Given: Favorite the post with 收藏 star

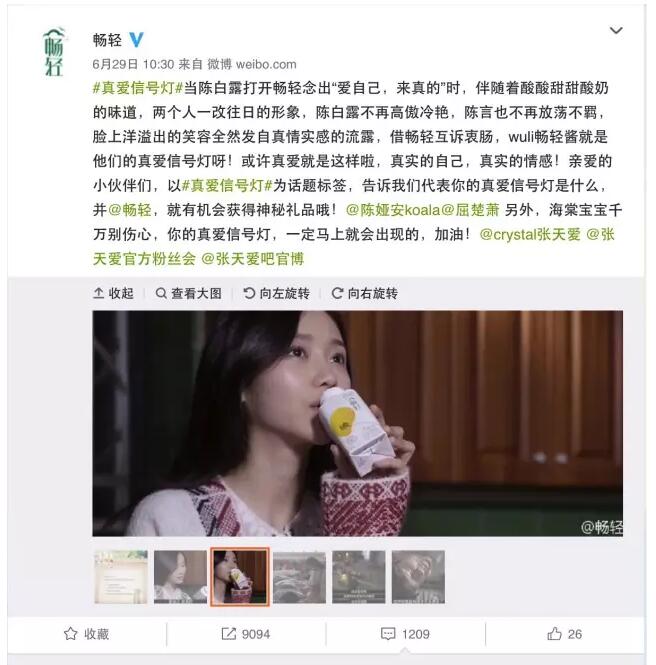Looking at the screenshot, I should pyautogui.click(x=87, y=634).
